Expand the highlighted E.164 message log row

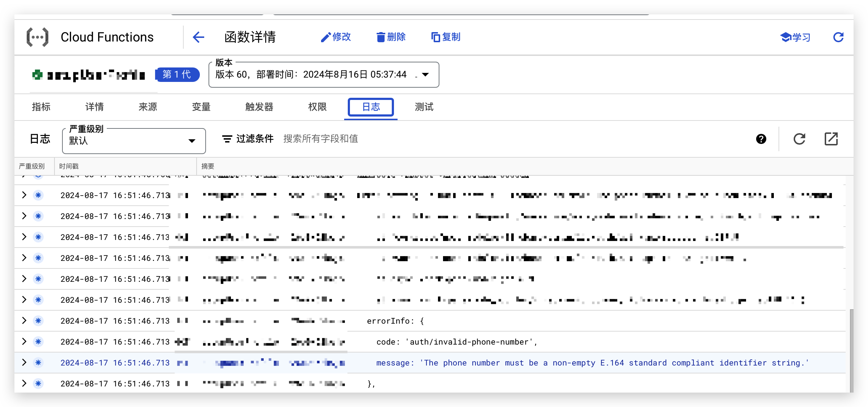click(24, 363)
